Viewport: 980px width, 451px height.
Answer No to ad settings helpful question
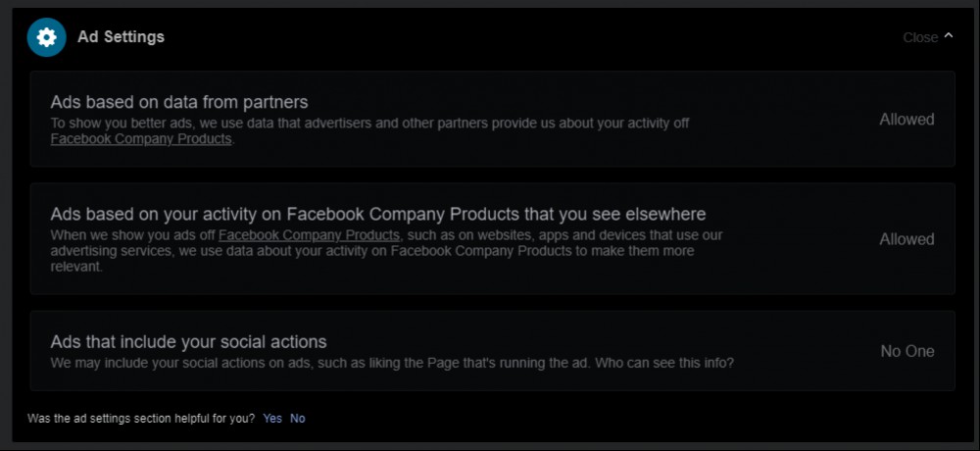click(x=298, y=419)
